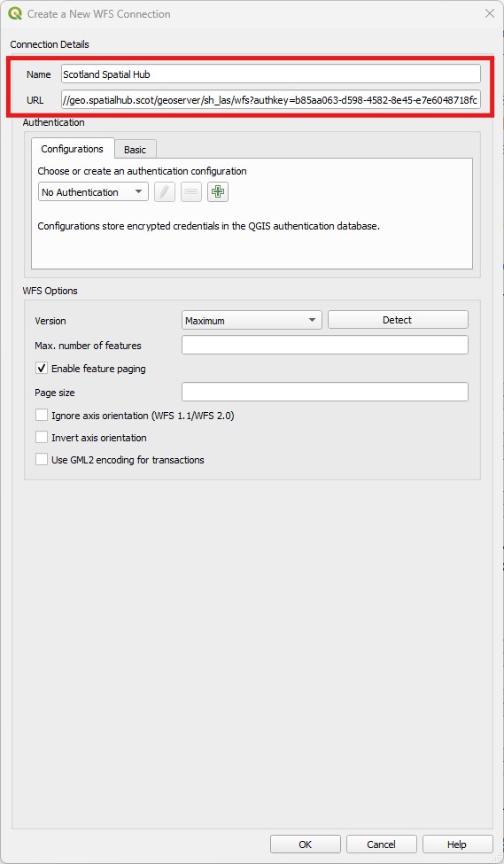The image size is (504, 864).
Task: Confirm with the OK button
Action: 306,845
